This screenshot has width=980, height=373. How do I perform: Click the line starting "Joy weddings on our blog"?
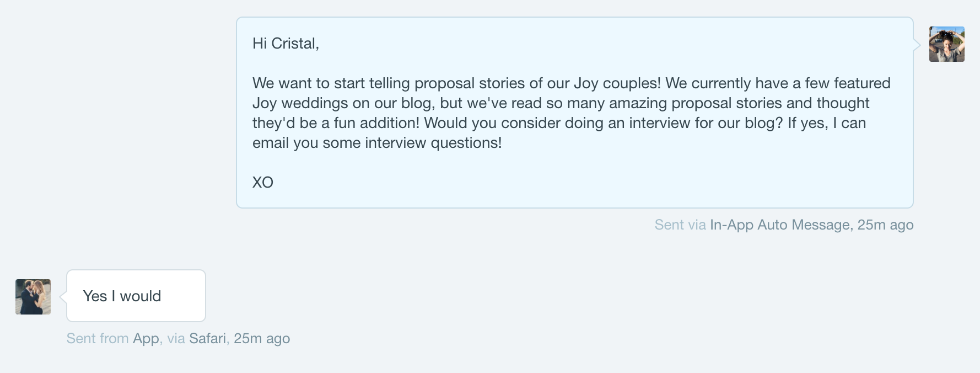(x=561, y=103)
